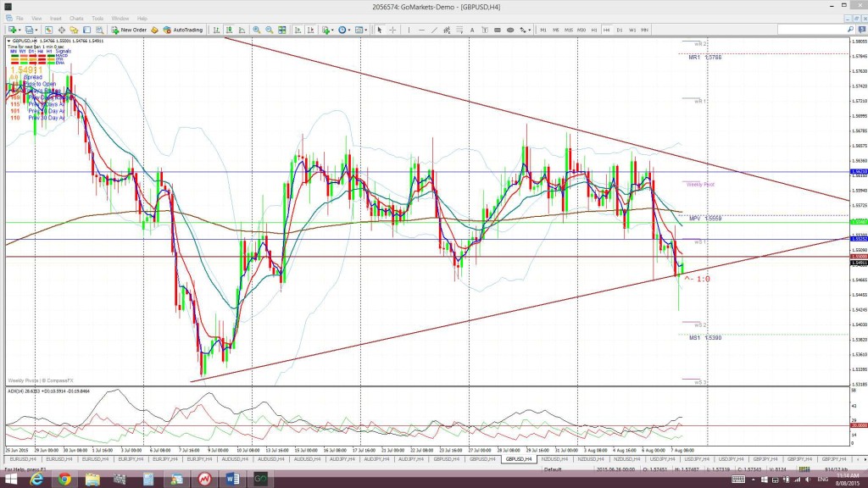Launch the MetaEditor icon
The height and width of the screenshot is (488, 868).
pyautogui.click(x=154, y=30)
